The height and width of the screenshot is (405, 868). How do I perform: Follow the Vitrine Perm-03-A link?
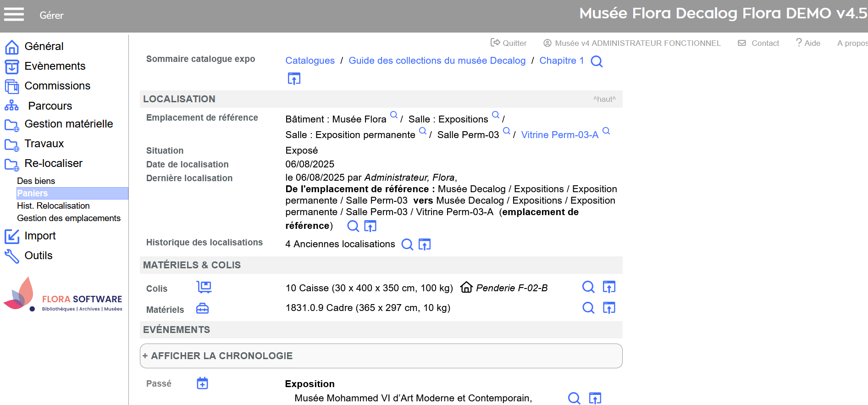(x=559, y=135)
